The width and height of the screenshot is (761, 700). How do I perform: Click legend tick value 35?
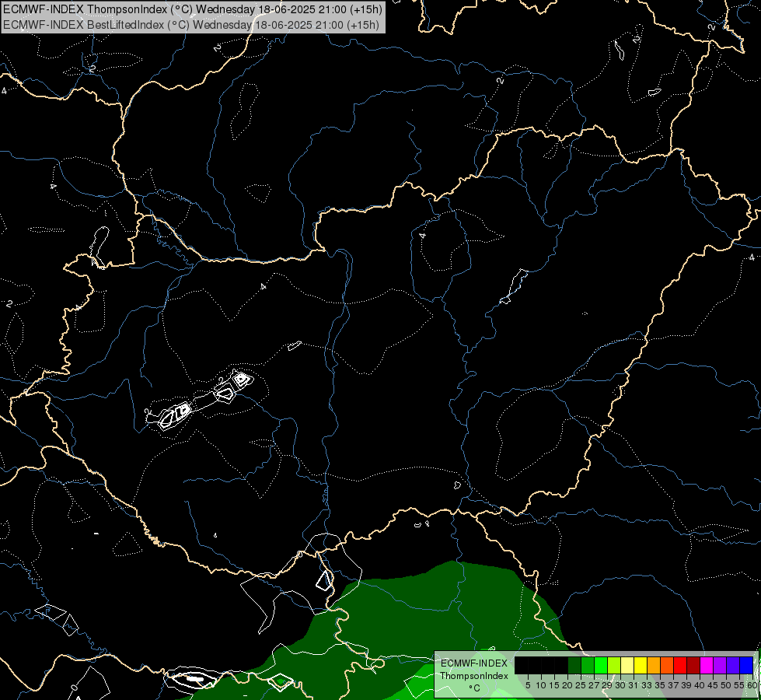pos(660,685)
